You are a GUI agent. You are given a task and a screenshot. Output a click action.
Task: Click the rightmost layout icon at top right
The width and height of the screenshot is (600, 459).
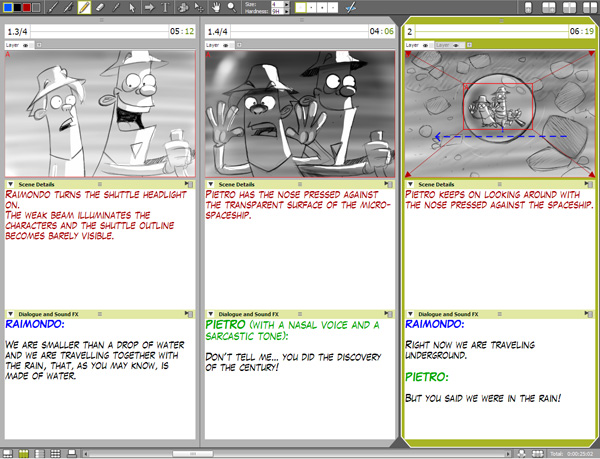590,8
